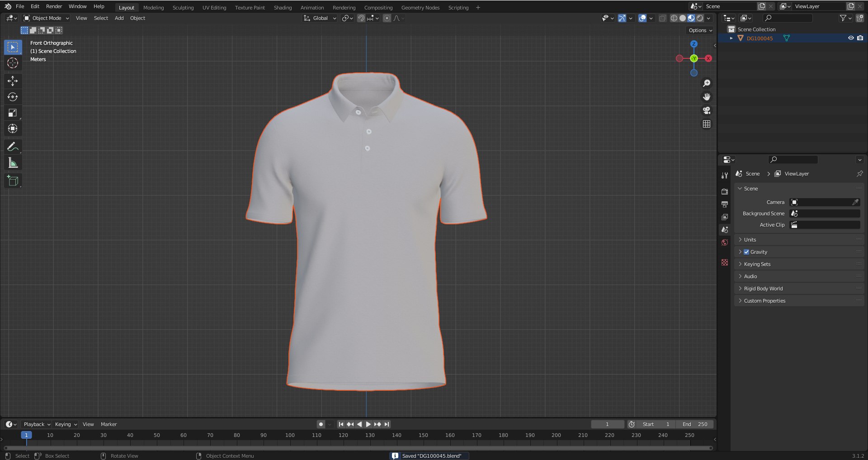
Task: Toggle X-ray display in viewport header
Action: 662,18
